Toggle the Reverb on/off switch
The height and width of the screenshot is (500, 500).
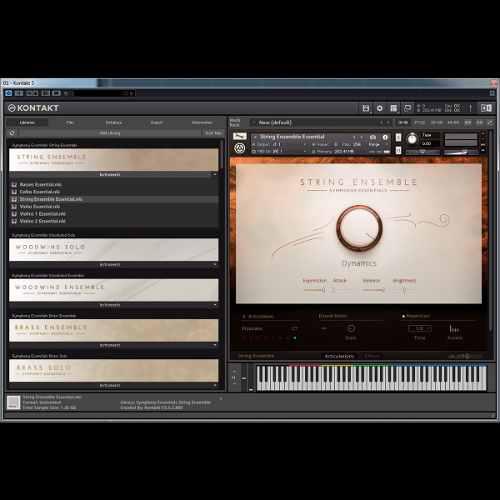coord(403,316)
